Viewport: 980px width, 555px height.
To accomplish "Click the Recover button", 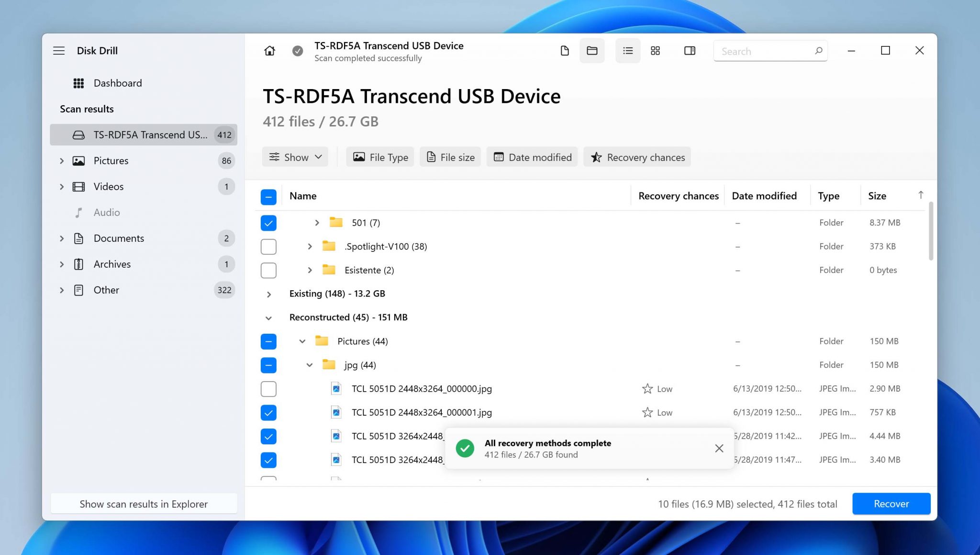I will coord(891,503).
